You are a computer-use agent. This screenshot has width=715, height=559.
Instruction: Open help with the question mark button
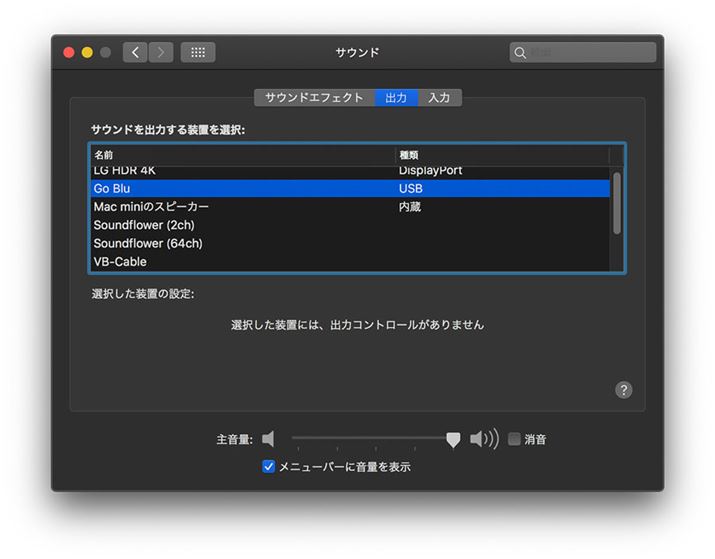click(x=623, y=390)
